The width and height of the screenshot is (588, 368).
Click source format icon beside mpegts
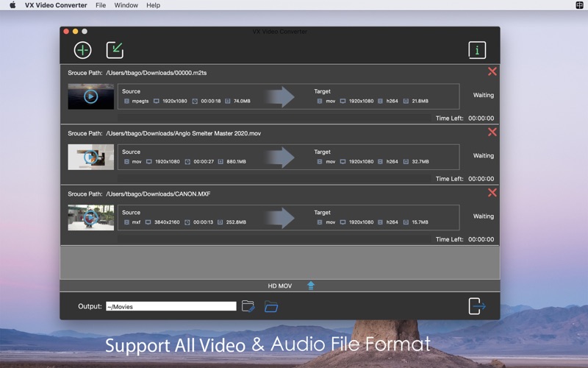[126, 101]
